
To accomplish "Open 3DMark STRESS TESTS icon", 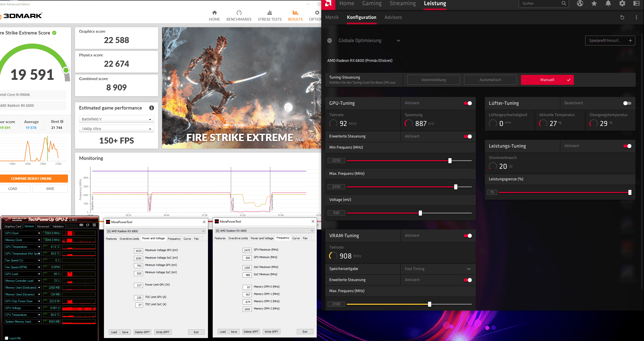I will pos(270,13).
